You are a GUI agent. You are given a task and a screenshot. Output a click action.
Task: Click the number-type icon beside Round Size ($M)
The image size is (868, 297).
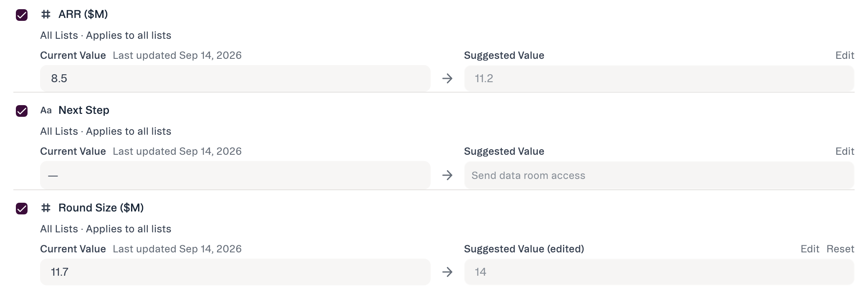[45, 208]
